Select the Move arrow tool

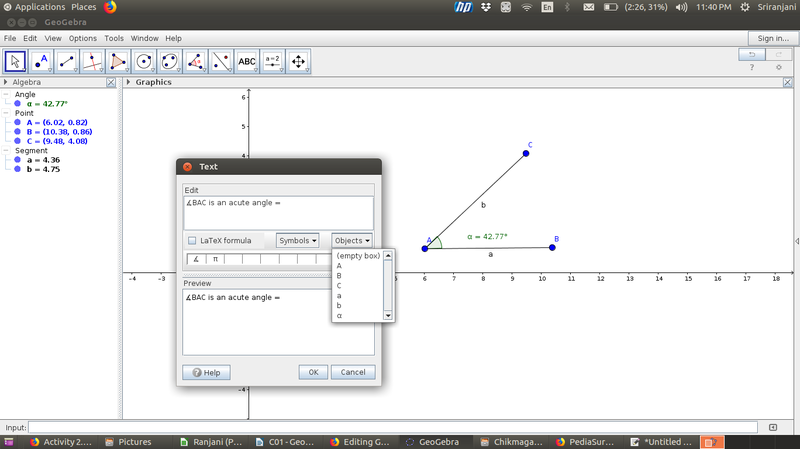point(15,62)
